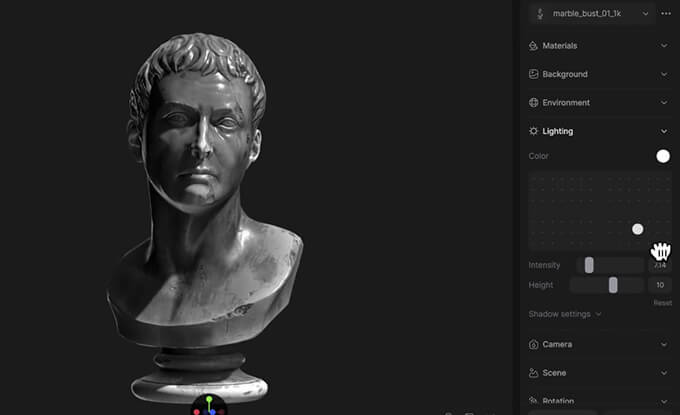Click the Materials section icon
Image resolution: width=680 pixels, height=415 pixels.
click(533, 46)
